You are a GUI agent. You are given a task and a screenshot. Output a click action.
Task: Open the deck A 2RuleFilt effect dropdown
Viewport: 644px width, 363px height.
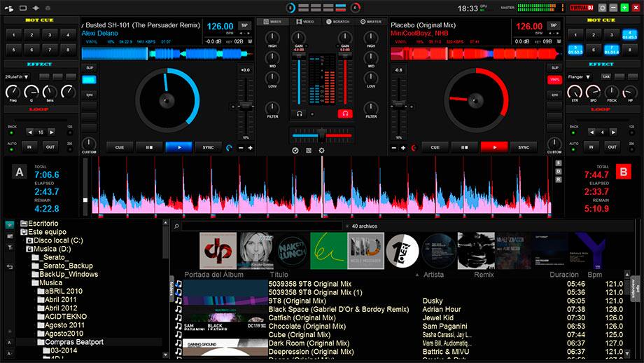click(17, 77)
